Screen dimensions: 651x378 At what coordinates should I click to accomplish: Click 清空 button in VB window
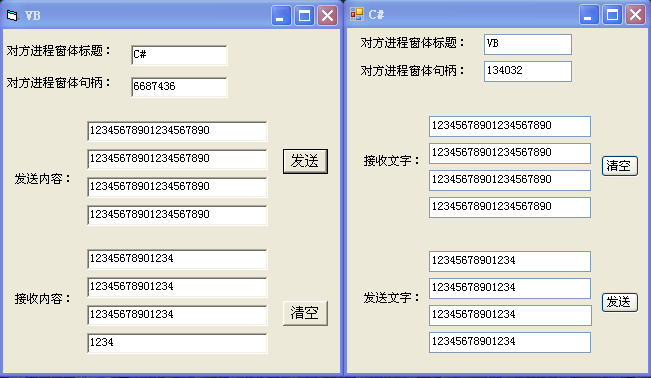(x=306, y=313)
